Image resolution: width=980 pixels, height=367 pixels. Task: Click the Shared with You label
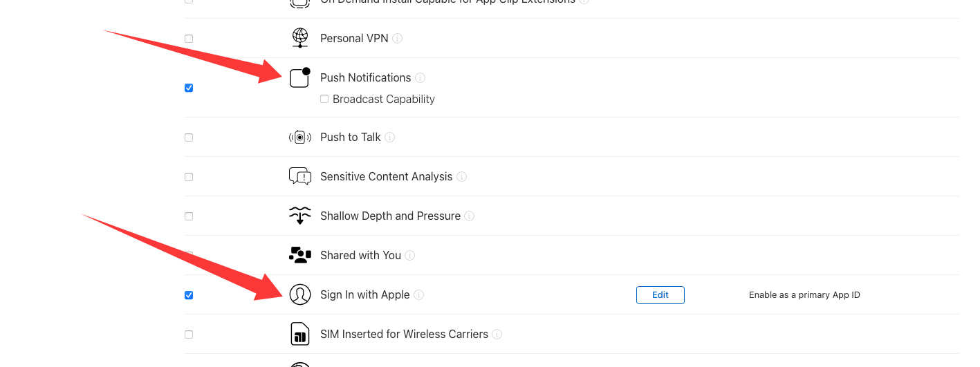[360, 255]
